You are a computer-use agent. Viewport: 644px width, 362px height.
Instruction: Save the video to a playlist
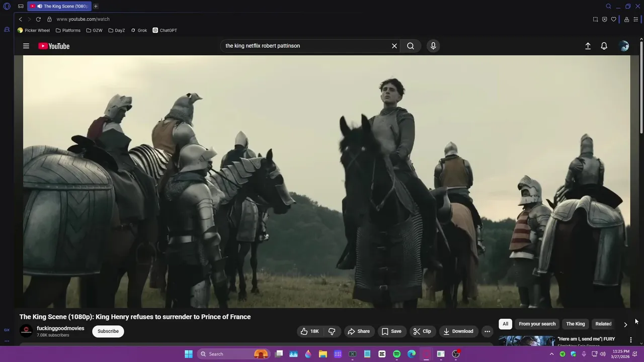click(391, 331)
